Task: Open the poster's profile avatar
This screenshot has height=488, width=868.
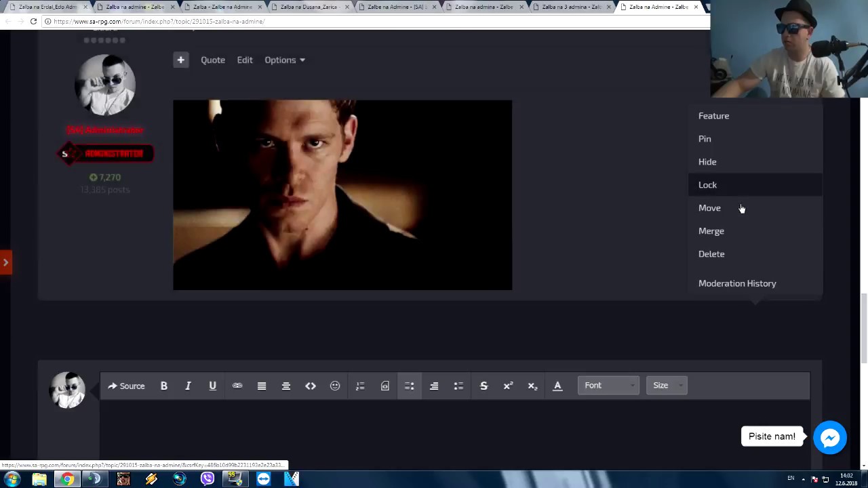Action: click(105, 84)
